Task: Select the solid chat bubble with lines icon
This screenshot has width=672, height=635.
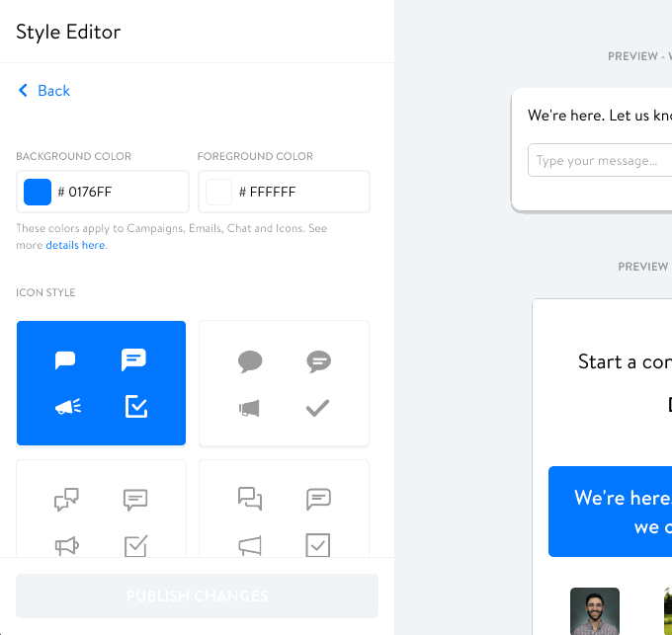Action: point(133,359)
